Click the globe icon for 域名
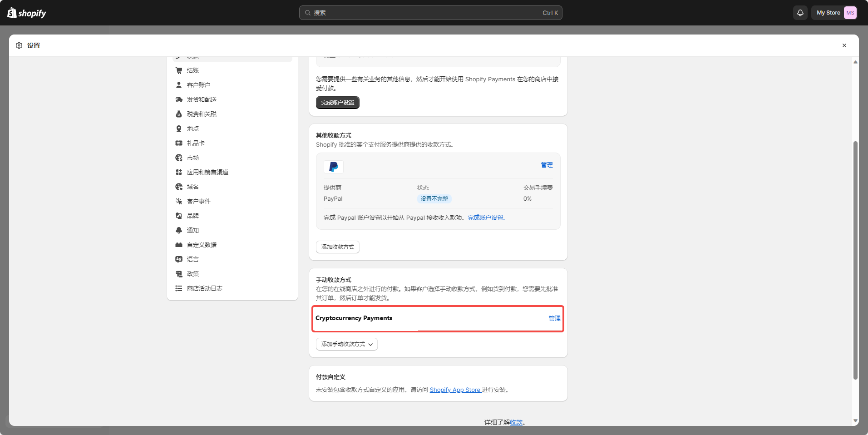 (x=179, y=187)
